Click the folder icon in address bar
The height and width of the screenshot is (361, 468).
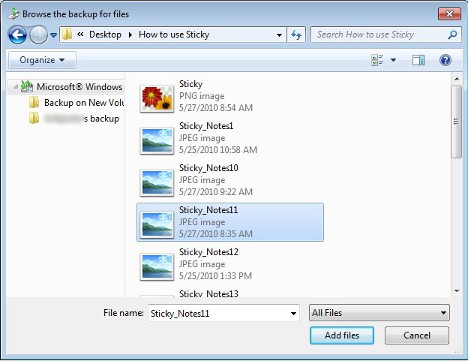[x=67, y=34]
